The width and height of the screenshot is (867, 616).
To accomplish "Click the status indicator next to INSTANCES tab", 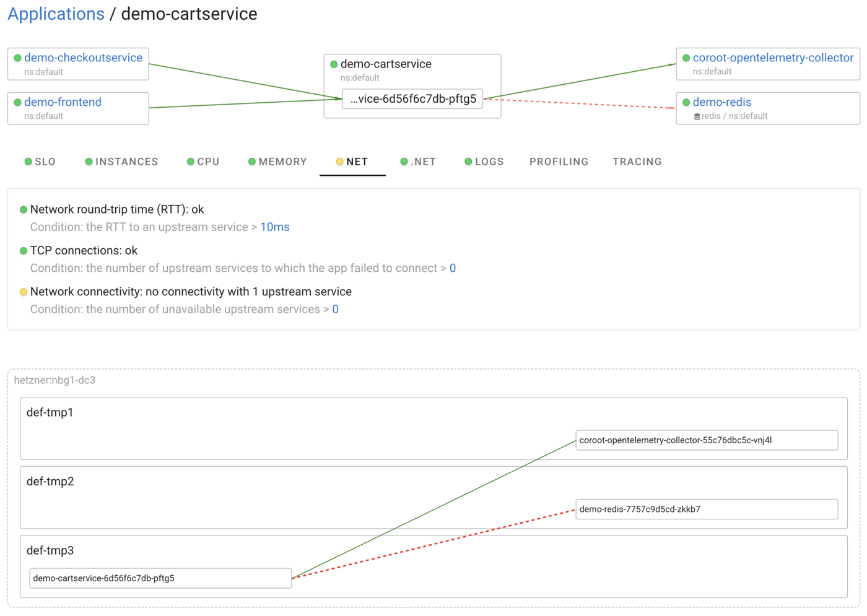I will point(89,162).
